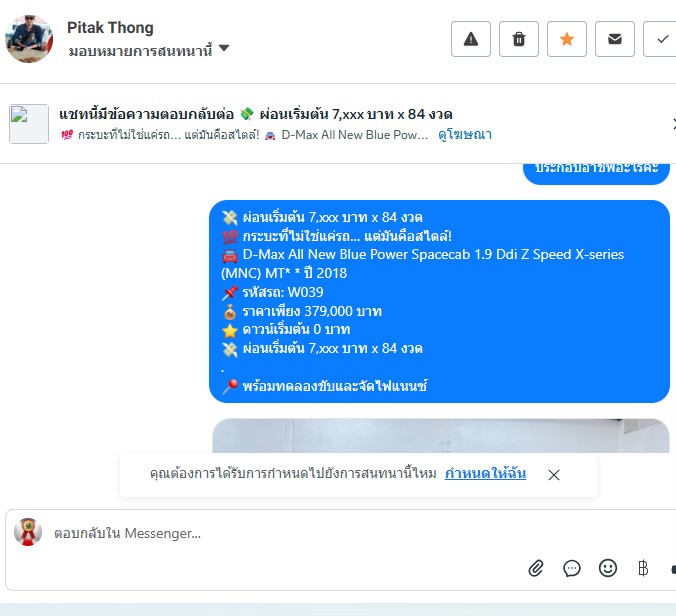Image resolution: width=676 pixels, height=616 pixels.
Task: Open Pitak Thong profile picture
Action: pos(29,39)
